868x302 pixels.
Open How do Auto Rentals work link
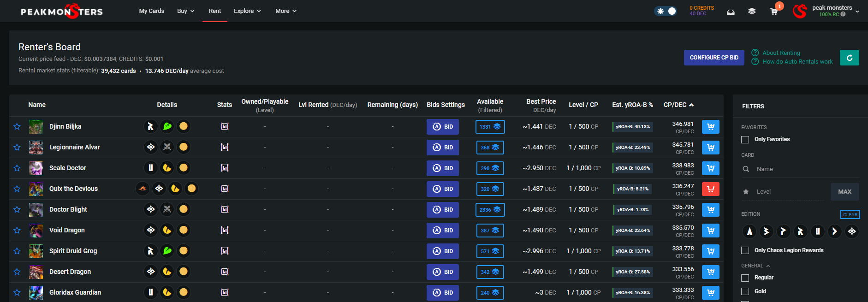[797, 62]
